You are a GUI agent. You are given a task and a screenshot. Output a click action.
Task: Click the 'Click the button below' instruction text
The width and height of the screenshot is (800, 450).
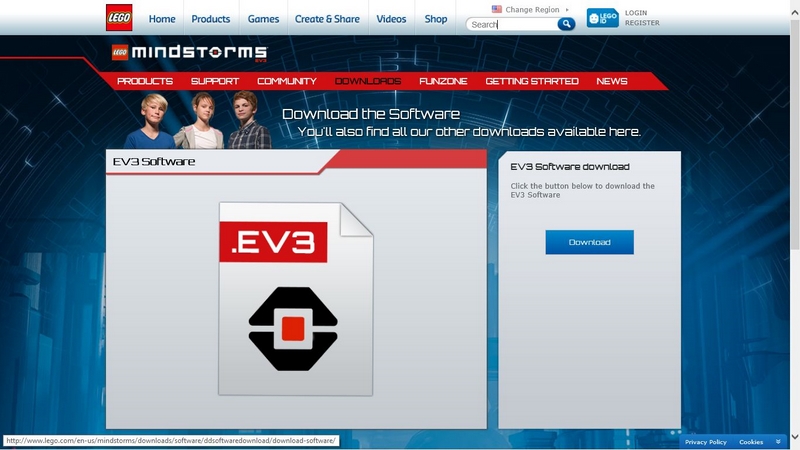pos(583,190)
